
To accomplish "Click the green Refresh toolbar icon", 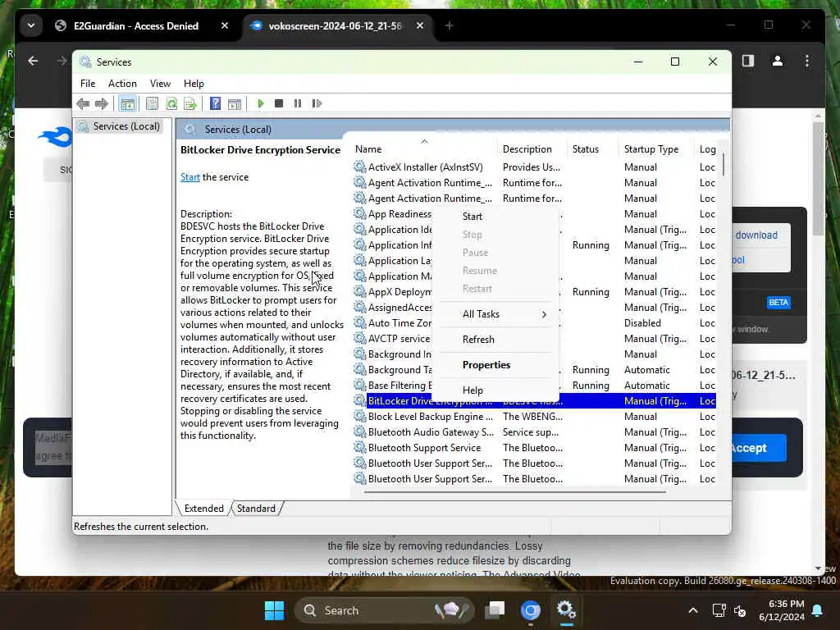I will tap(171, 103).
